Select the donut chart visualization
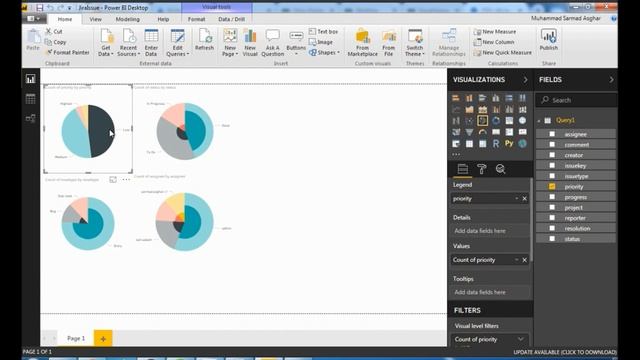 point(496,121)
